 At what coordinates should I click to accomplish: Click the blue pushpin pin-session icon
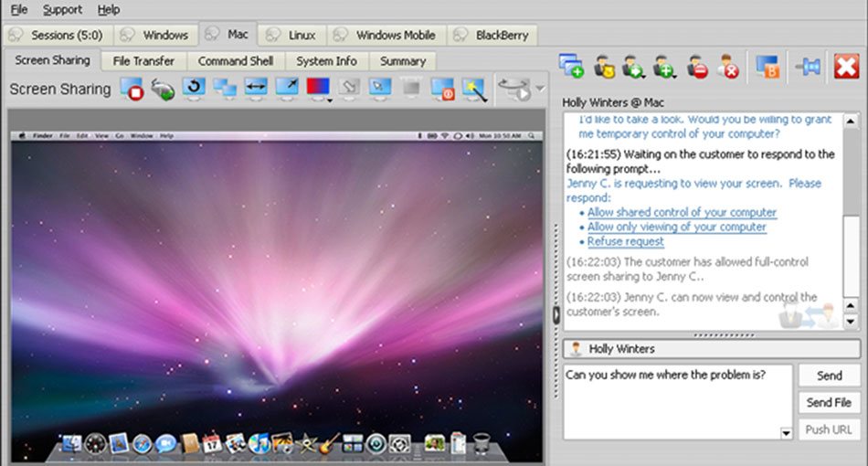coord(808,67)
